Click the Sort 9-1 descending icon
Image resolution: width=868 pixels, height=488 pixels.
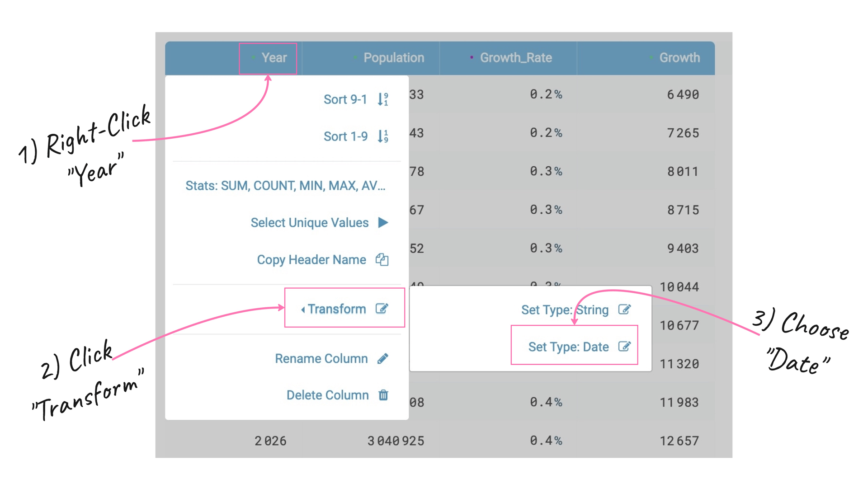click(x=383, y=99)
